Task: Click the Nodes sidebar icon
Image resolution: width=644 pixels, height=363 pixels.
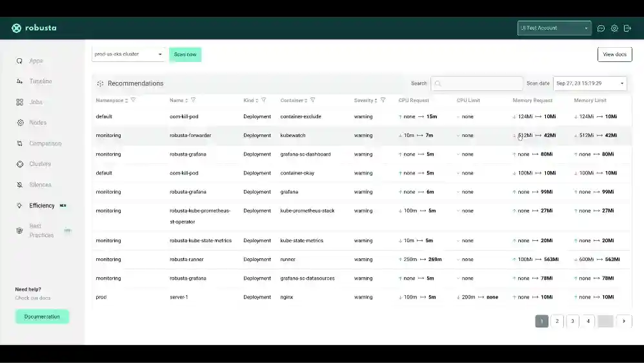Action: 20,123
